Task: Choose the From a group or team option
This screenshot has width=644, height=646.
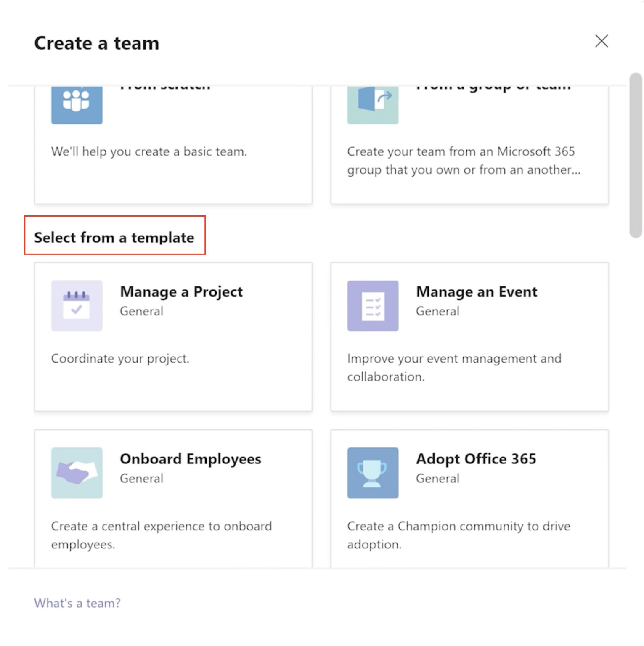Action: [469, 143]
